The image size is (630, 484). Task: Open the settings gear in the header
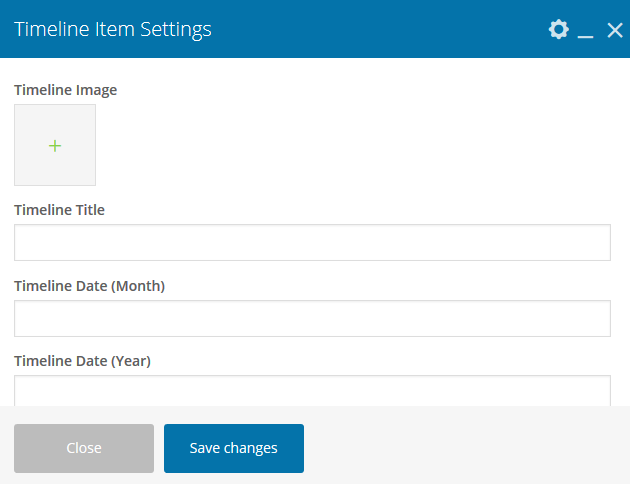[x=558, y=30]
